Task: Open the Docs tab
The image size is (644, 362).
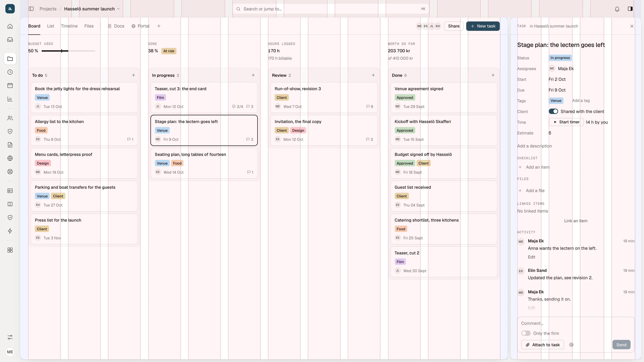Action: point(116,26)
